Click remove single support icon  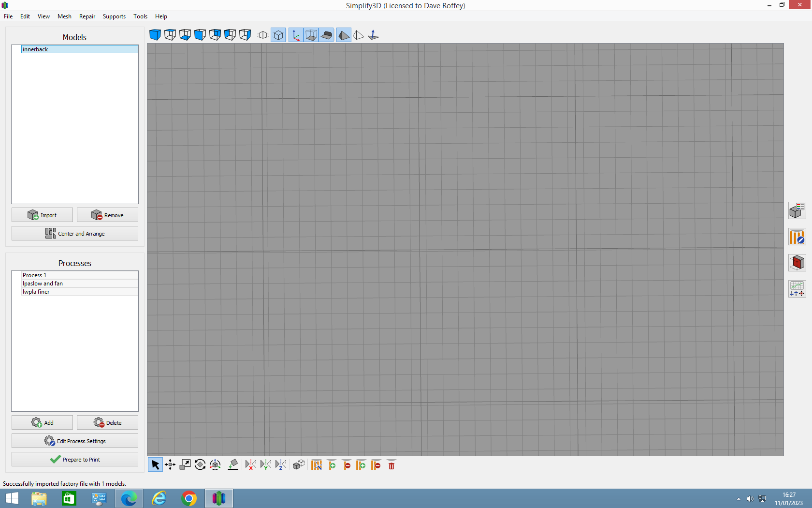click(x=347, y=465)
